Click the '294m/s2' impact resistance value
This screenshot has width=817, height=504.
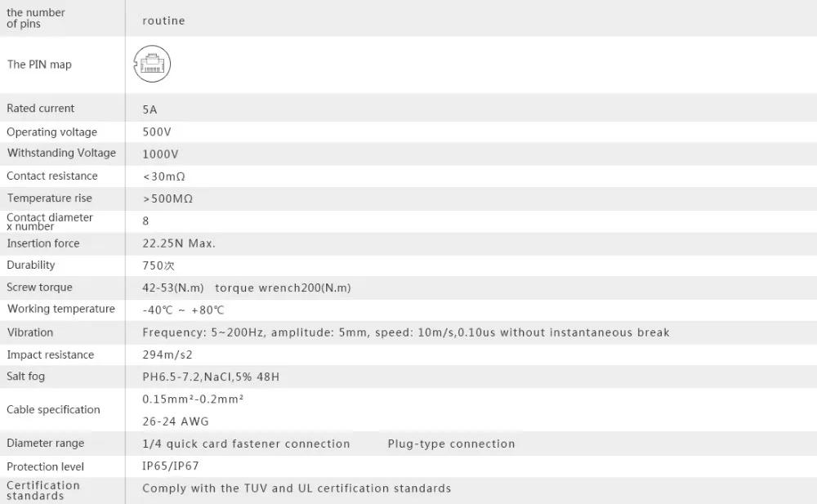167,355
